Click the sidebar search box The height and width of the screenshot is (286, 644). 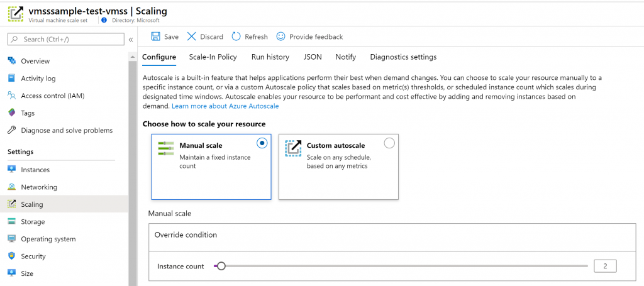pyautogui.click(x=66, y=40)
